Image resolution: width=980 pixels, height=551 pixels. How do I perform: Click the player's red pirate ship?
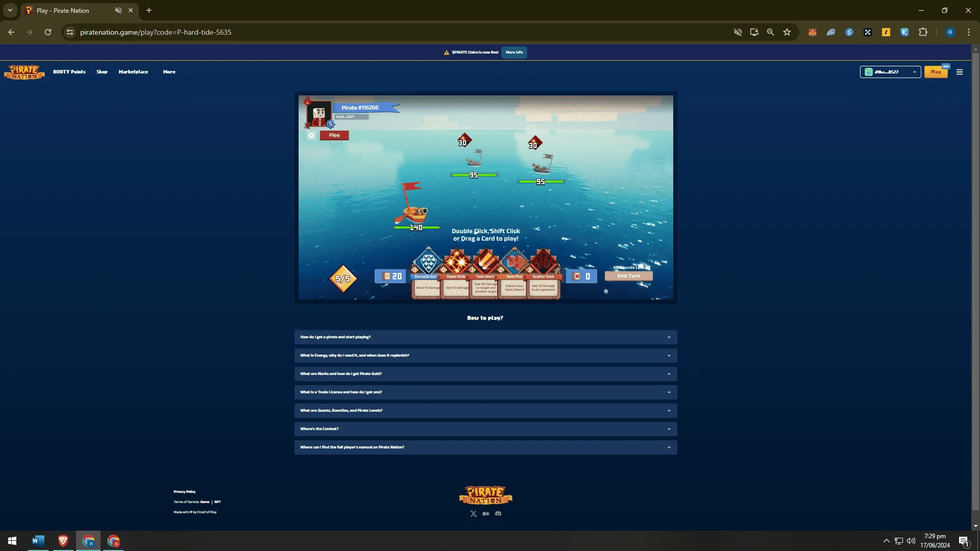point(412,204)
